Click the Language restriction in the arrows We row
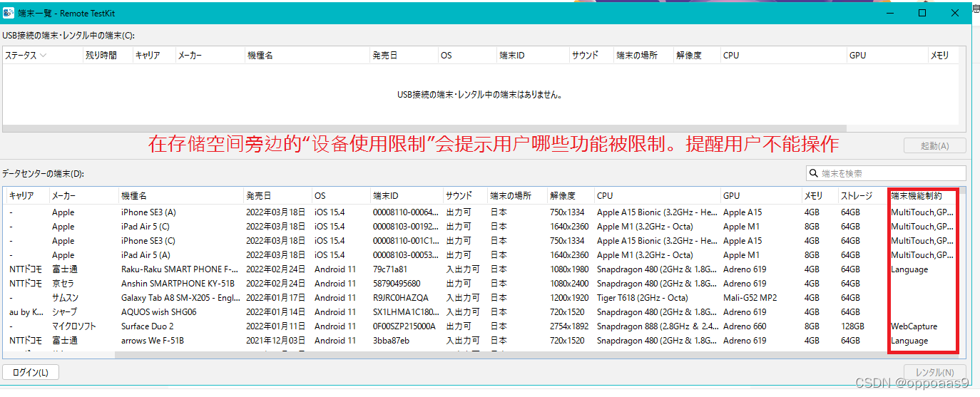This screenshot has height=397, width=980. click(909, 341)
